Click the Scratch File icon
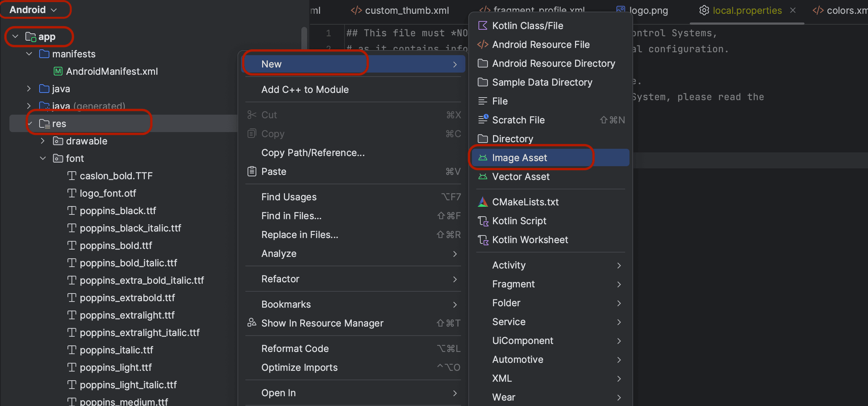Screen dimensions: 868x406 tap(483, 119)
